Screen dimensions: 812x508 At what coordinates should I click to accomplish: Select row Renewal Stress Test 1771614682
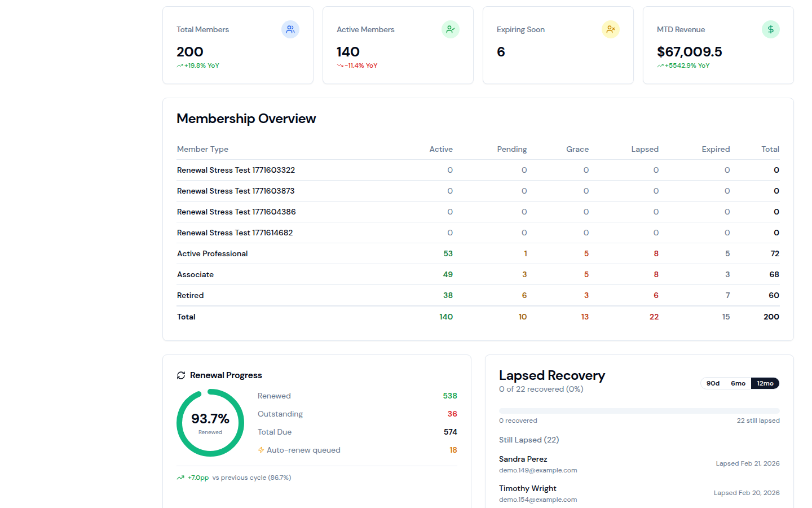pyautogui.click(x=478, y=233)
